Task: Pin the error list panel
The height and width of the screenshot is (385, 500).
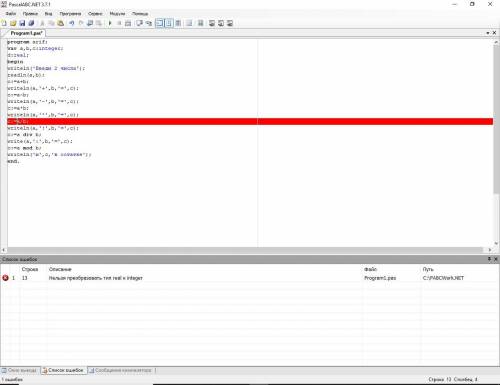Action: click(489, 259)
